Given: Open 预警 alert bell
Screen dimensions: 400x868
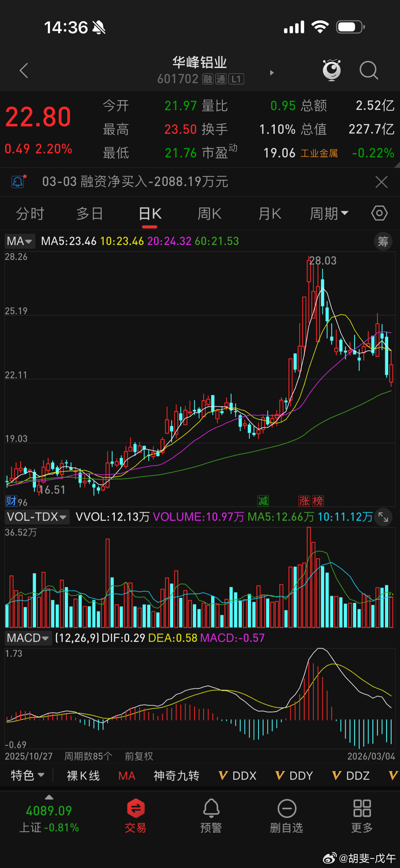Looking at the screenshot, I should click(x=211, y=816).
